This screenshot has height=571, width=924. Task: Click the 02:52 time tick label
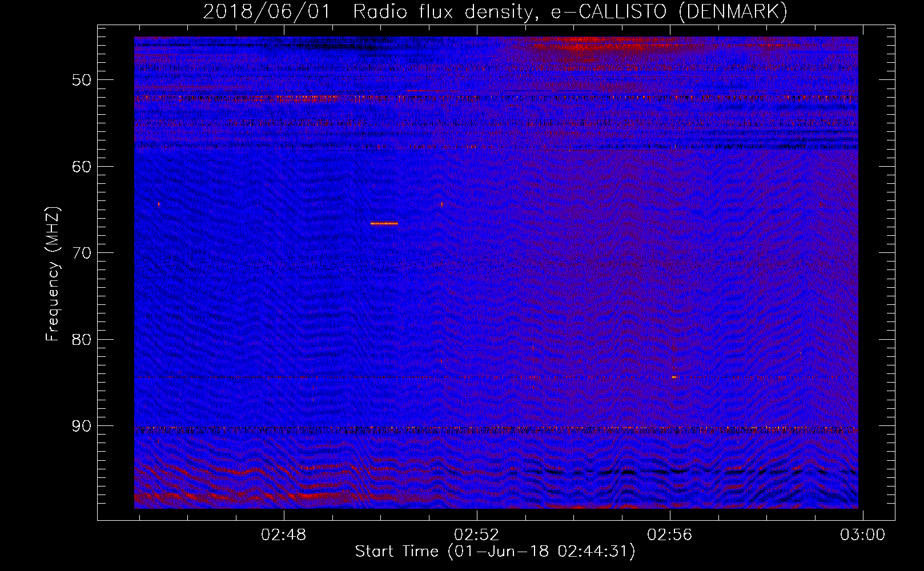[x=477, y=535]
